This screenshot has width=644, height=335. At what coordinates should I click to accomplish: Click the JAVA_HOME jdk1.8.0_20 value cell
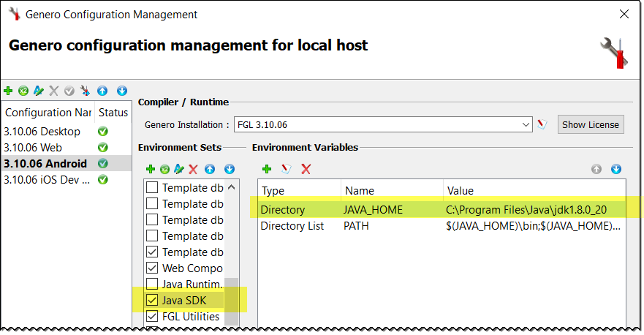pyautogui.click(x=526, y=210)
